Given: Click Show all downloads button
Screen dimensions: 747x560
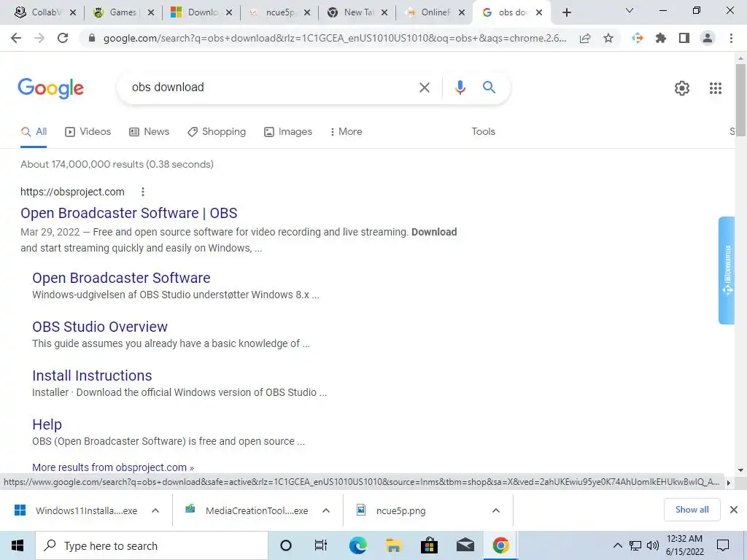Looking at the screenshot, I should click(692, 510).
